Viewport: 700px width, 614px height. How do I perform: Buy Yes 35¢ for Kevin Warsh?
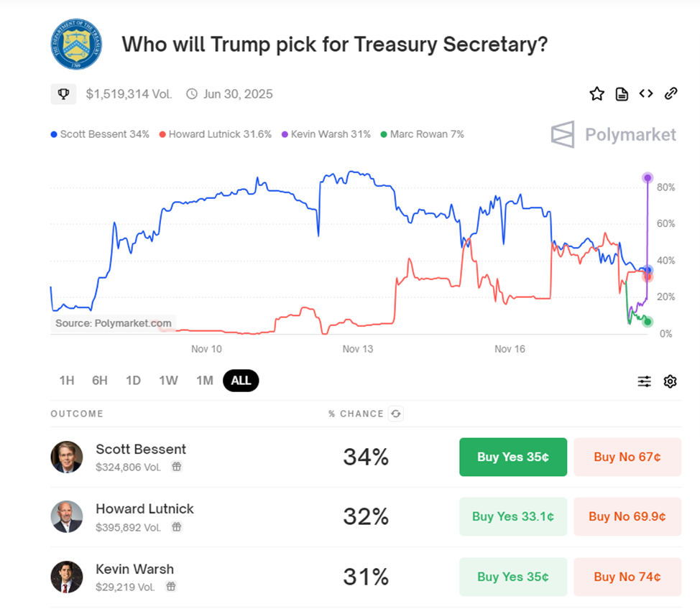(513, 577)
